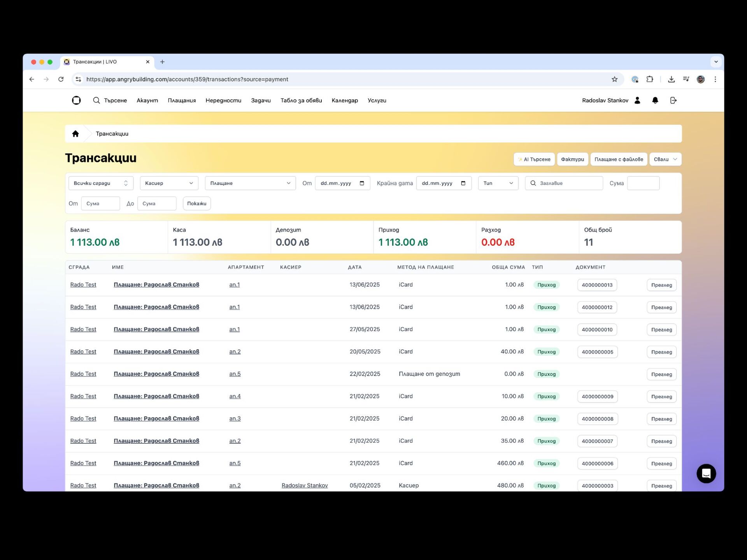
Task: Click the ДАТА column header
Action: click(x=355, y=267)
